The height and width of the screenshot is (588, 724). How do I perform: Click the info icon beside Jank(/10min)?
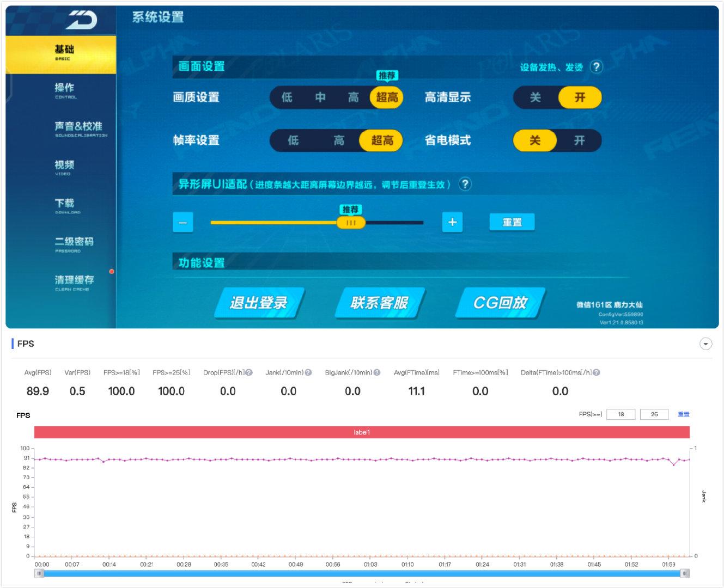pyautogui.click(x=308, y=372)
